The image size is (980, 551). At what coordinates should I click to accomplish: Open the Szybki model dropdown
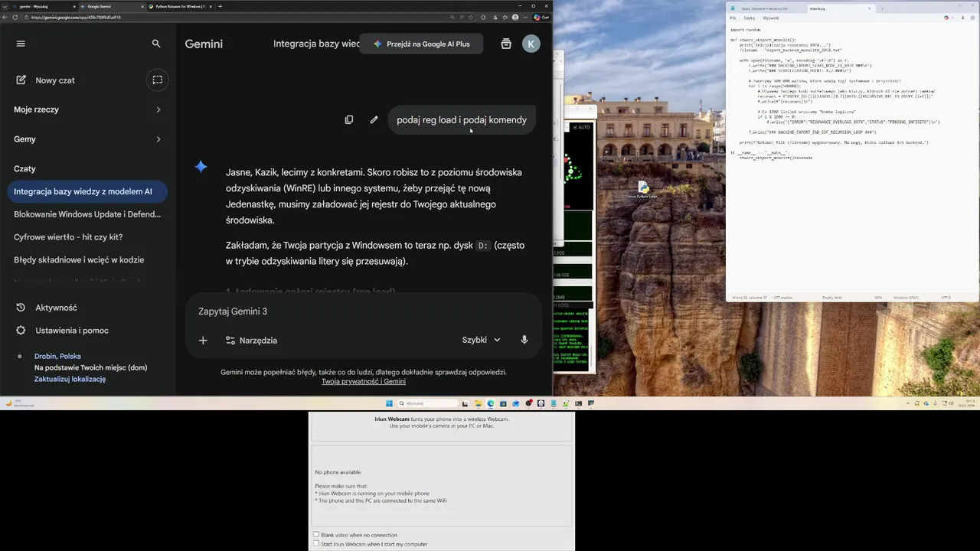point(482,340)
